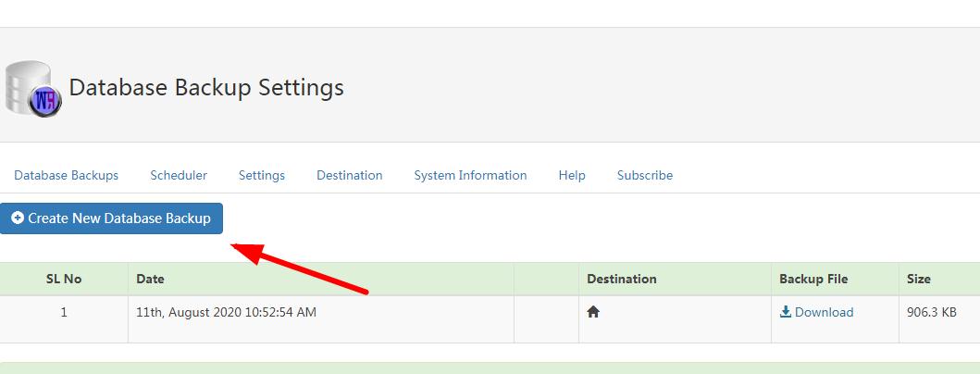Click the Date column header

point(150,279)
